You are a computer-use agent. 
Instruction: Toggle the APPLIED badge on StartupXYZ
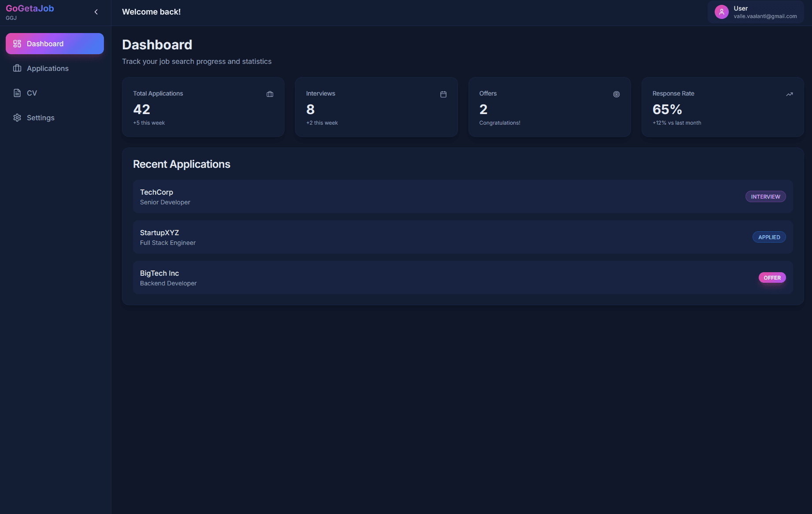(x=769, y=237)
